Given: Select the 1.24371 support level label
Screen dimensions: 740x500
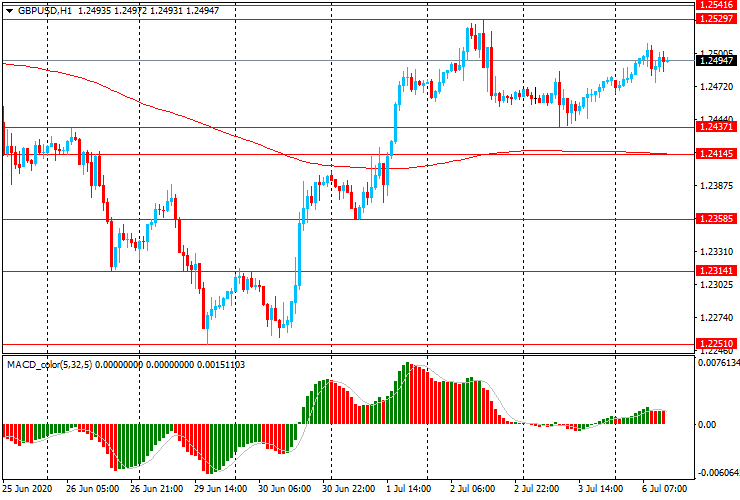Looking at the screenshot, I should [716, 127].
